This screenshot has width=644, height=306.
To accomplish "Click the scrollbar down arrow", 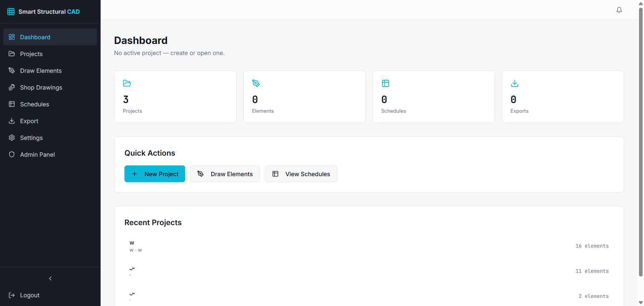I will click(641, 303).
